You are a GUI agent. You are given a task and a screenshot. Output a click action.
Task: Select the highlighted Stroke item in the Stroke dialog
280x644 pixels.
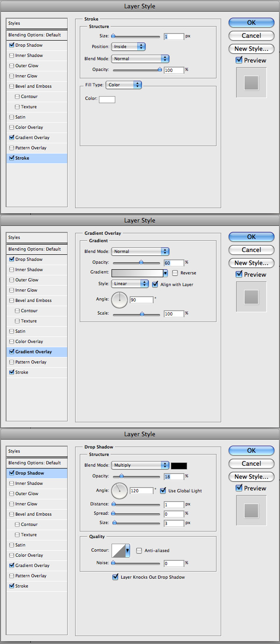(37, 158)
